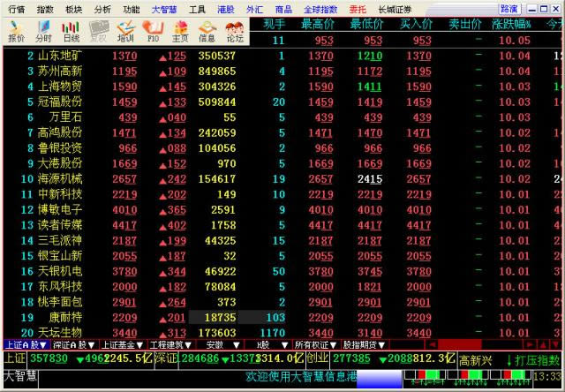Open the 报价 quote icon

click(x=17, y=32)
